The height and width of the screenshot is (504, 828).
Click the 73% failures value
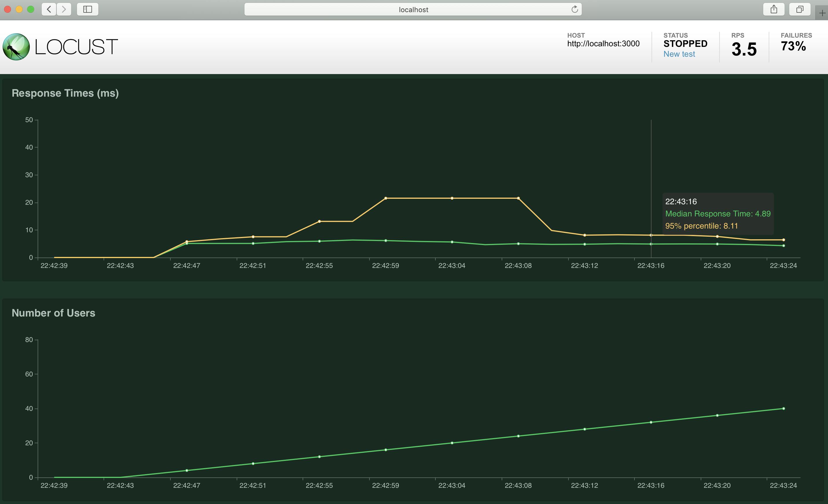point(793,46)
